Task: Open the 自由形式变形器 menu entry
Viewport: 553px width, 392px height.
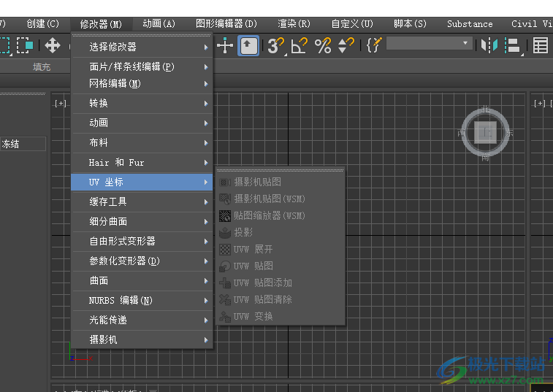Action: coord(142,242)
